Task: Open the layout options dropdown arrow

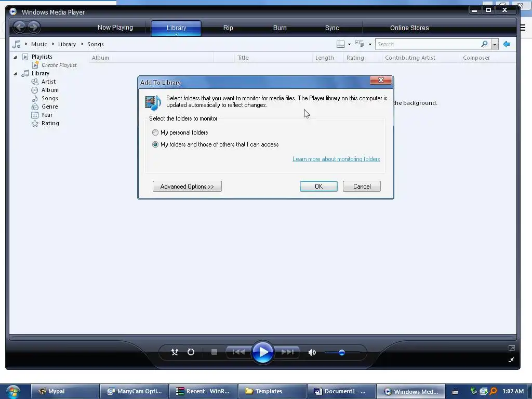Action: [350, 45]
